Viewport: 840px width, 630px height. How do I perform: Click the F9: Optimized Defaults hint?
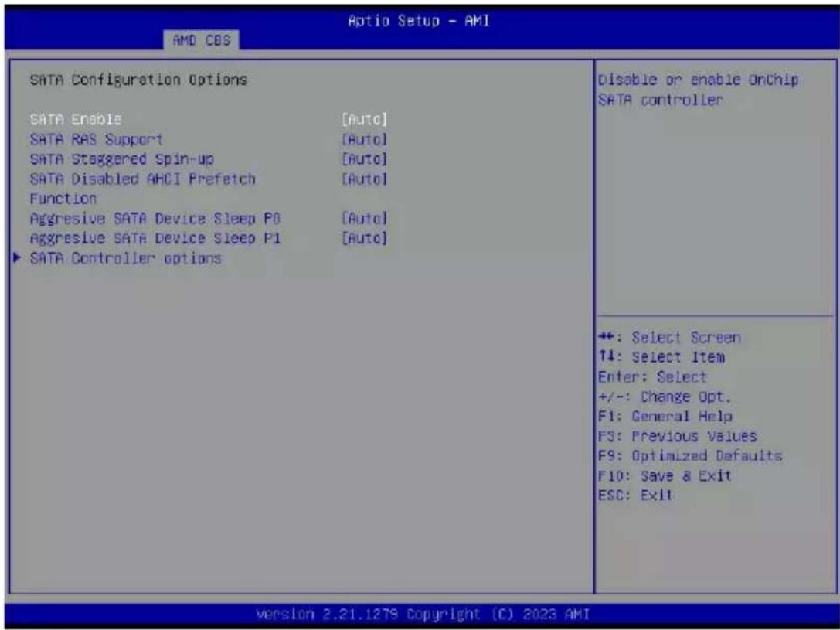[x=690, y=456]
